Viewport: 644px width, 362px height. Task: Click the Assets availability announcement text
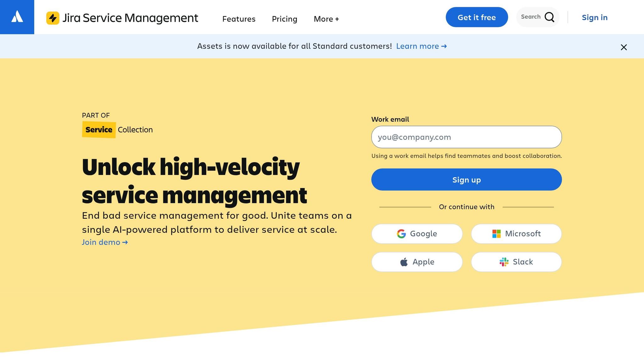(294, 46)
